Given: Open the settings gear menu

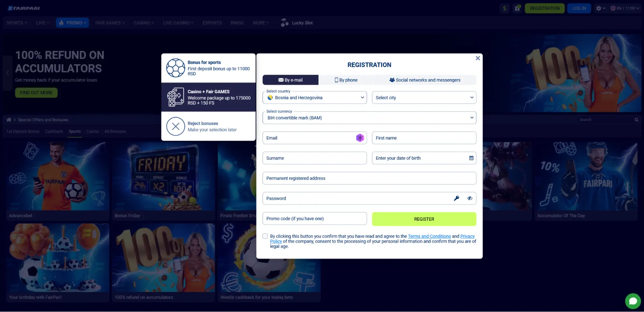Looking at the screenshot, I should pyautogui.click(x=601, y=8).
